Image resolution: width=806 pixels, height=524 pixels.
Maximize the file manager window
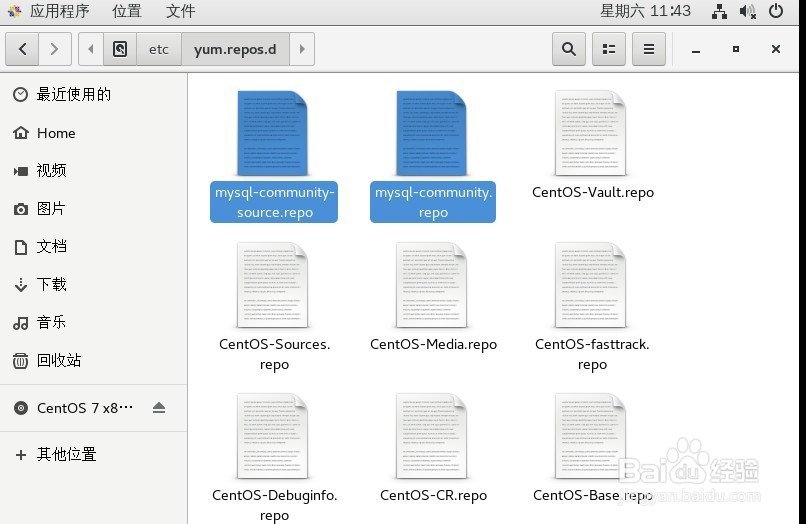736,49
